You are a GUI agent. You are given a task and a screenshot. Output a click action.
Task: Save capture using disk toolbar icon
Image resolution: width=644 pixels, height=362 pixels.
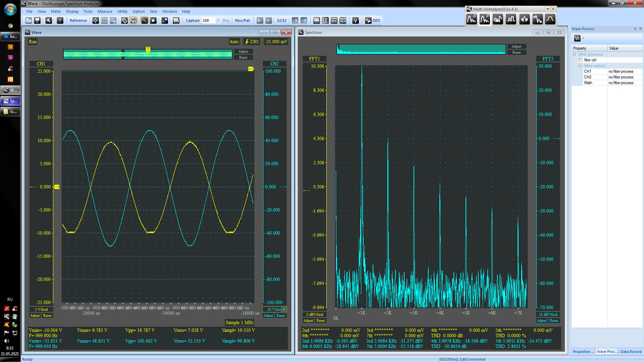point(38,20)
